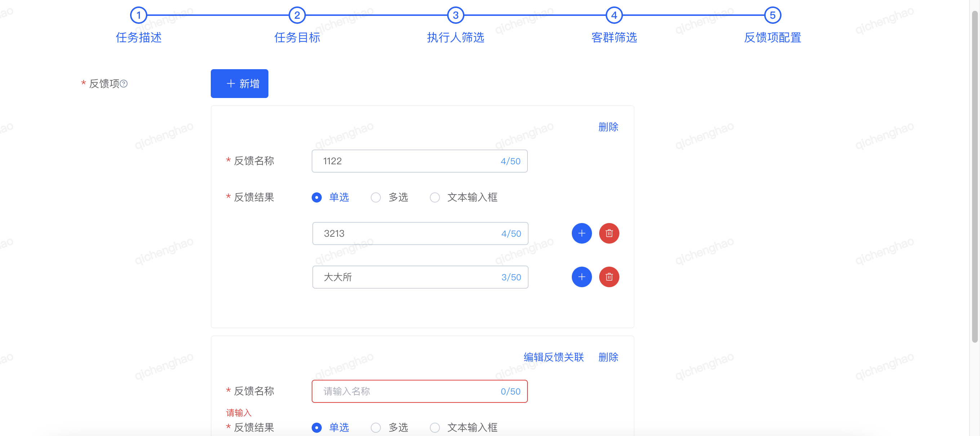Image resolution: width=980 pixels, height=436 pixels.
Task: Click the 新增 button to add feedback item
Action: click(239, 84)
